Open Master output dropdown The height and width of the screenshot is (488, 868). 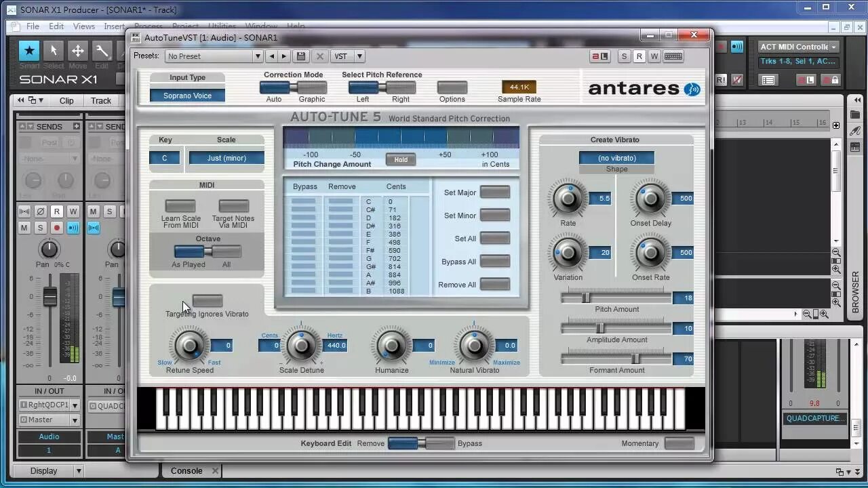48,420
